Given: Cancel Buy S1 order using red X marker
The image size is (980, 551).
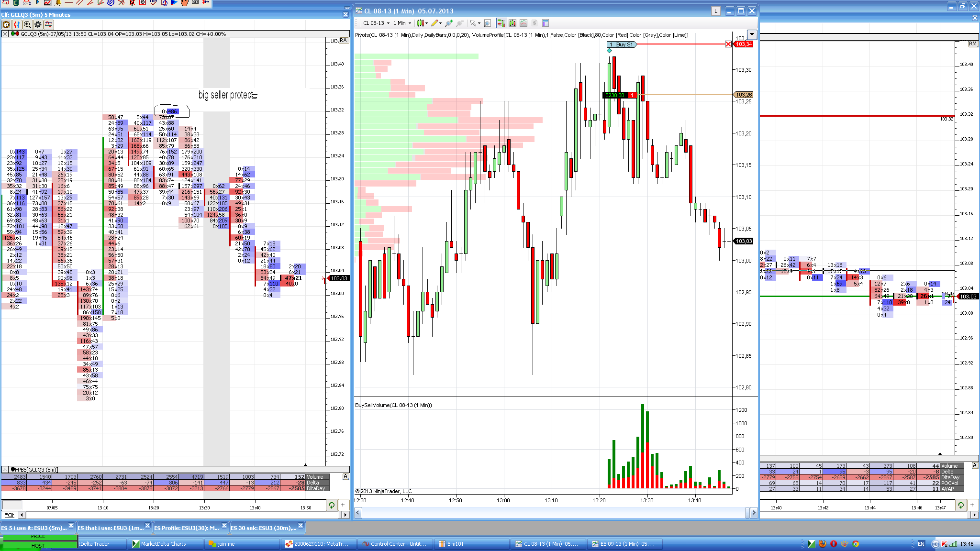Looking at the screenshot, I should pyautogui.click(x=728, y=44).
